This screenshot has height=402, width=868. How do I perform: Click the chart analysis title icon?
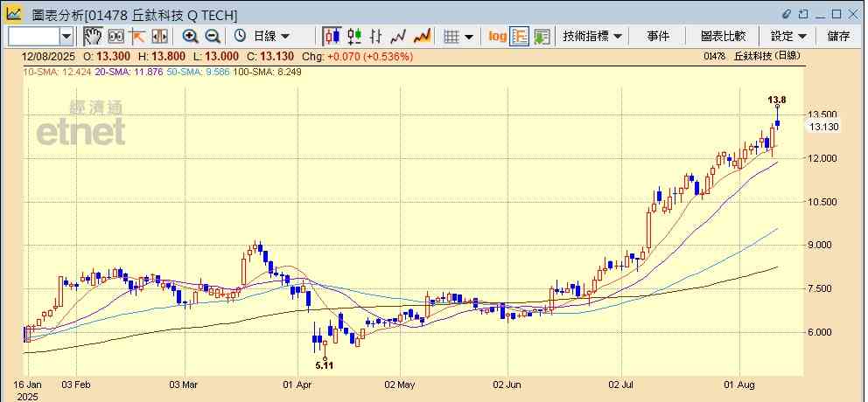tap(14, 14)
